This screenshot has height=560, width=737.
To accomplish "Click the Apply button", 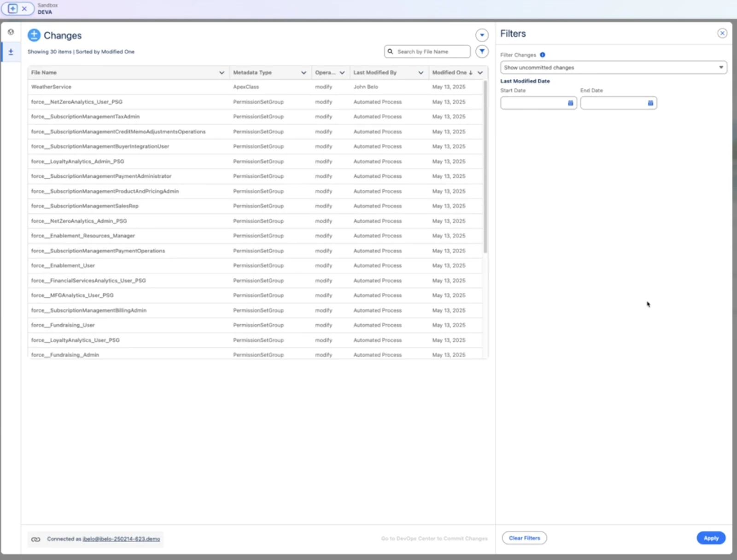I will (x=711, y=538).
